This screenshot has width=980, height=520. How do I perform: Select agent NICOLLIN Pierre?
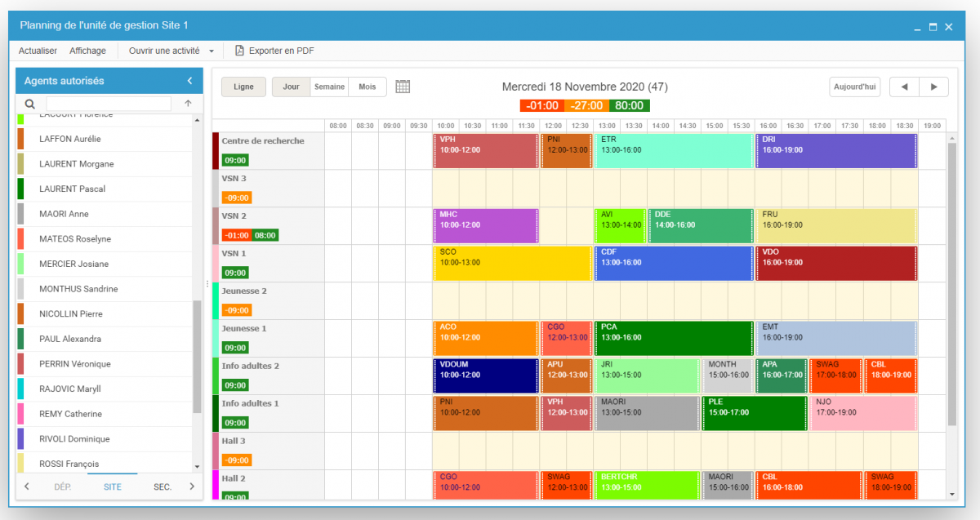click(104, 313)
